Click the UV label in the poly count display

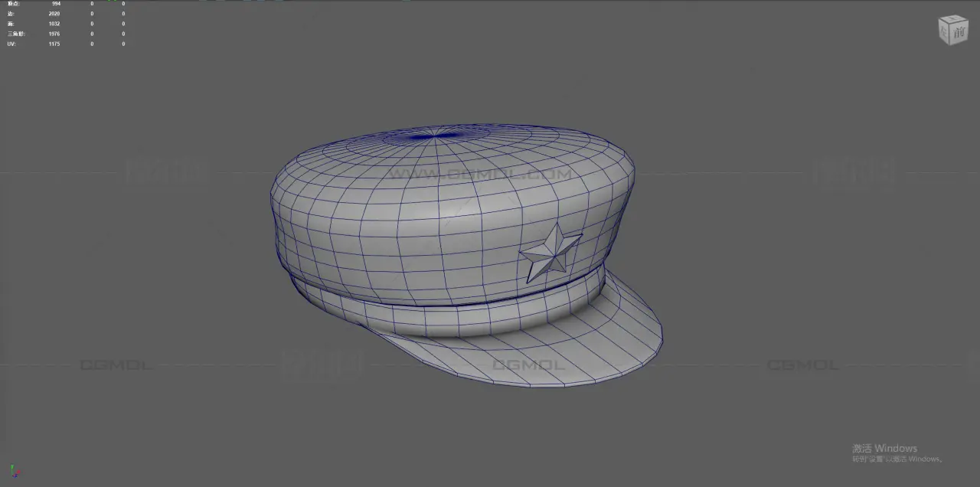[11, 44]
